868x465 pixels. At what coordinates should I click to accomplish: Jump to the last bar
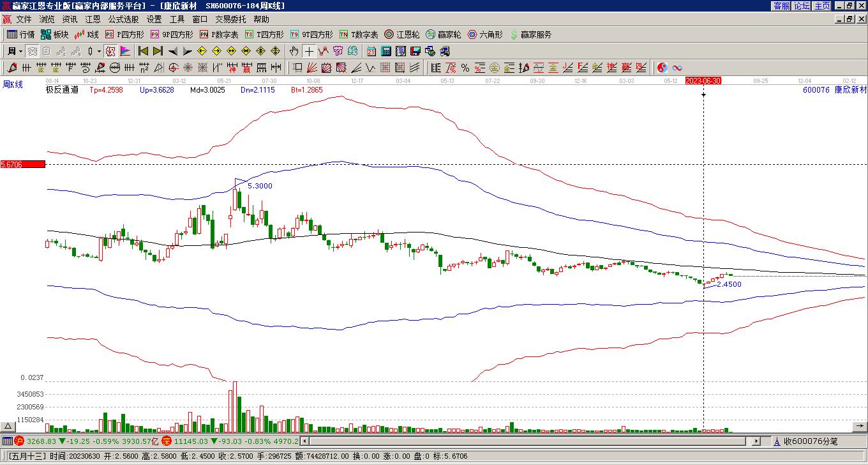(158, 51)
